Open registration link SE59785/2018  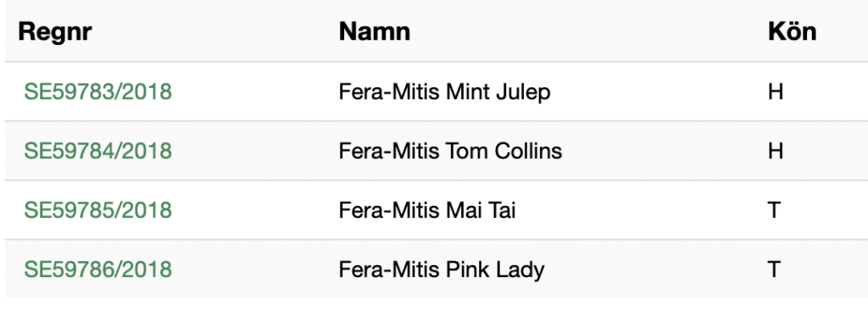point(98,210)
